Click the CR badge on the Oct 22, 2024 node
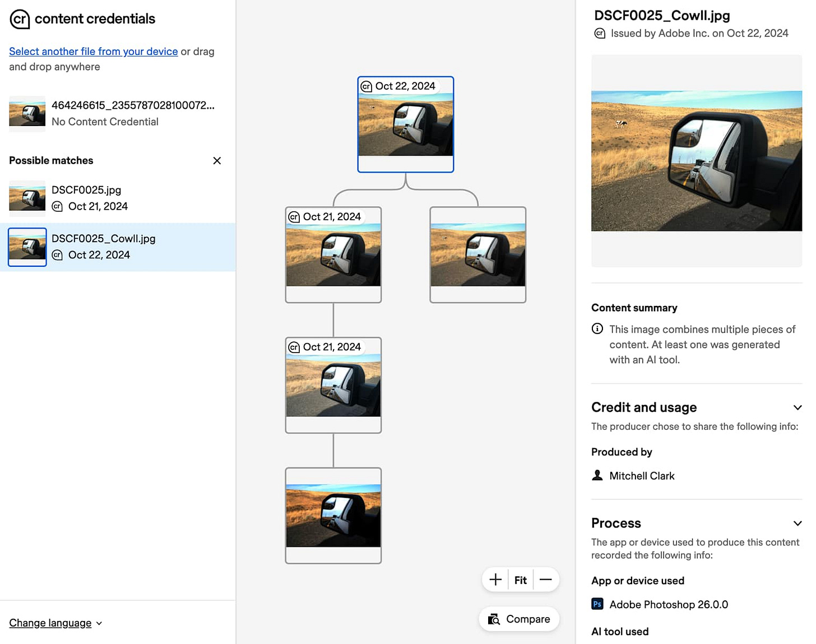This screenshot has width=816, height=644. click(367, 86)
